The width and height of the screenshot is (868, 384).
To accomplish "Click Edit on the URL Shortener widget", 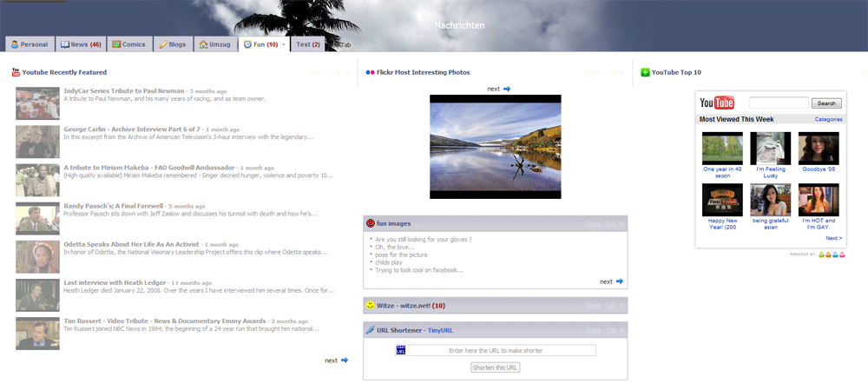I will pyautogui.click(x=610, y=330).
